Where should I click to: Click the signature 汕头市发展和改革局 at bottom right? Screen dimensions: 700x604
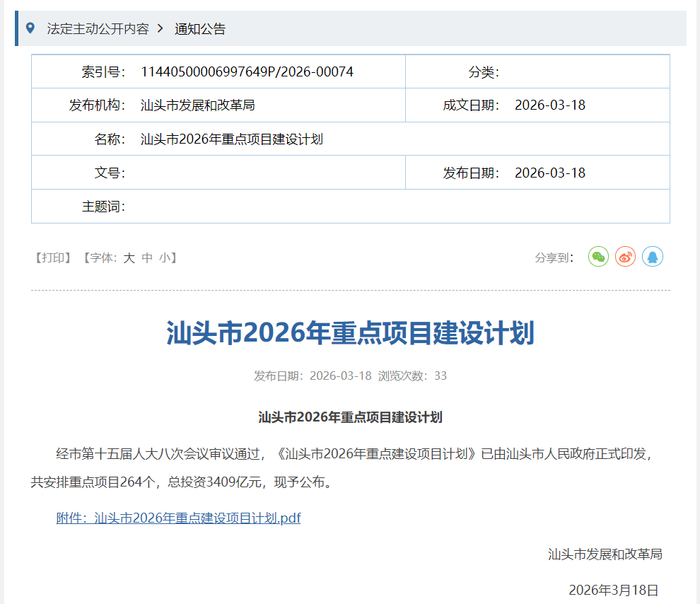[605, 554]
